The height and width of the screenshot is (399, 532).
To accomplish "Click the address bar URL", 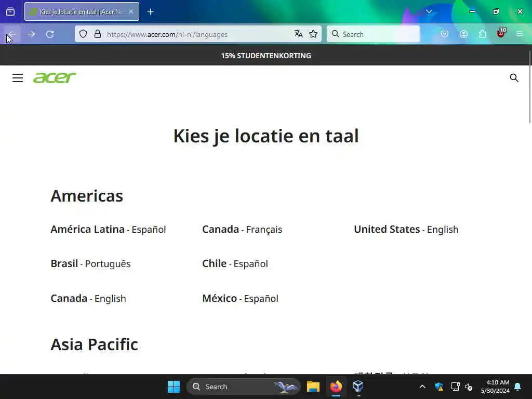I will pos(167,34).
